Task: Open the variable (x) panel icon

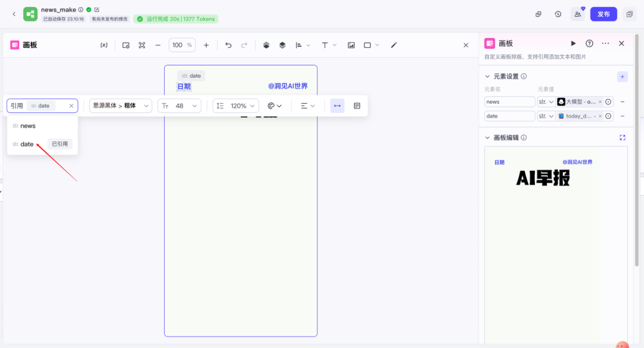Action: tap(104, 45)
